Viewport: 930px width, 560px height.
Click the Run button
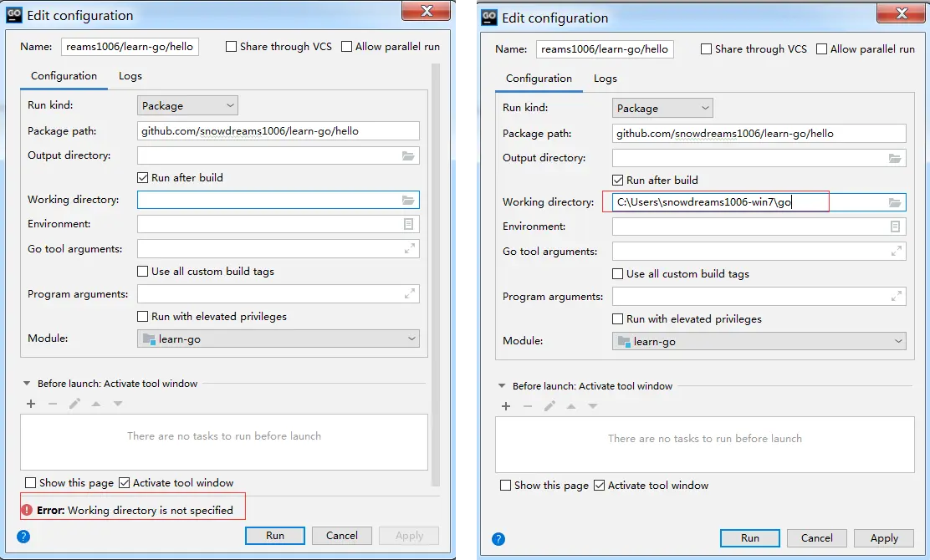[x=275, y=535]
